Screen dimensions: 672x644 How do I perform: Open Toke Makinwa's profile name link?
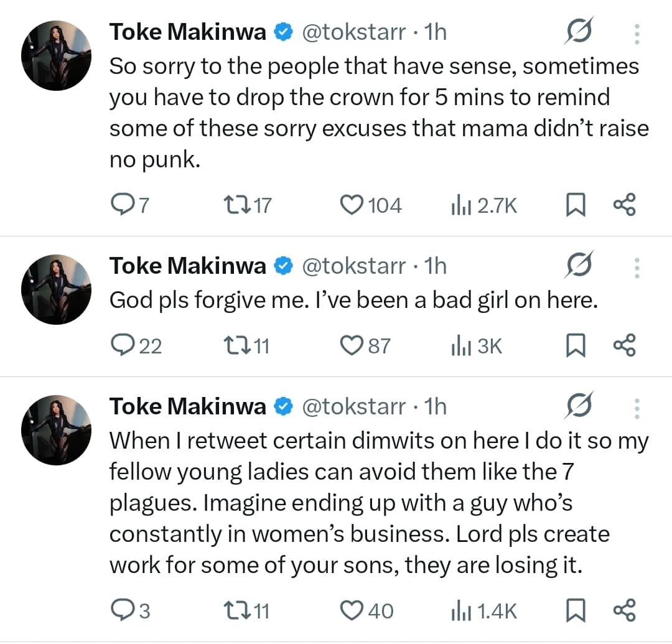click(x=188, y=31)
